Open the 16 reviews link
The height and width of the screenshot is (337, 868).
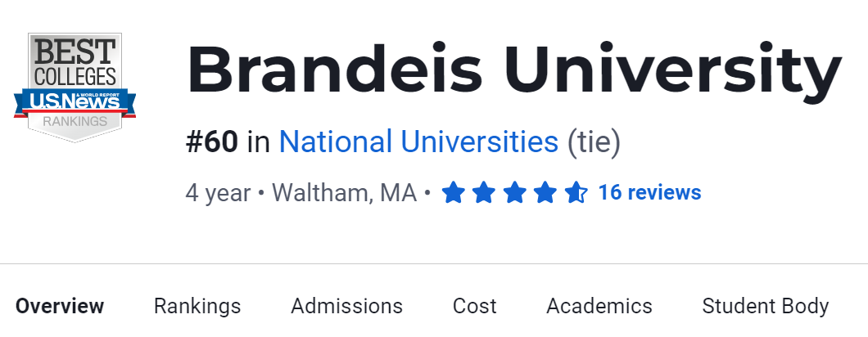pyautogui.click(x=649, y=192)
